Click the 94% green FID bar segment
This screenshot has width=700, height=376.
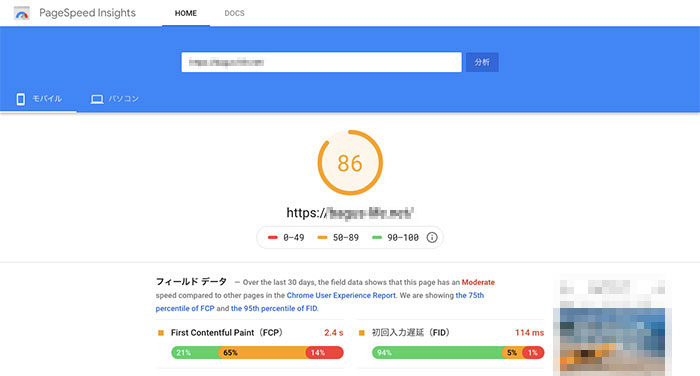437,353
